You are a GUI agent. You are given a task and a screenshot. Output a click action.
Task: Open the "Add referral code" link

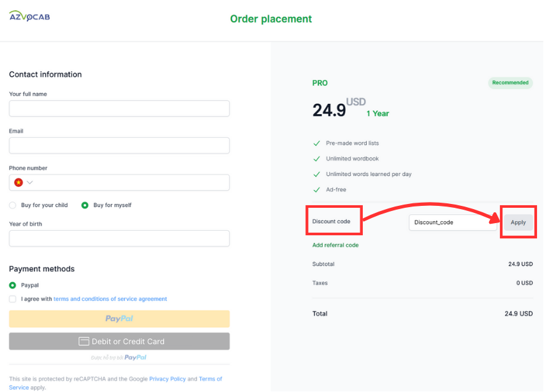[335, 245]
